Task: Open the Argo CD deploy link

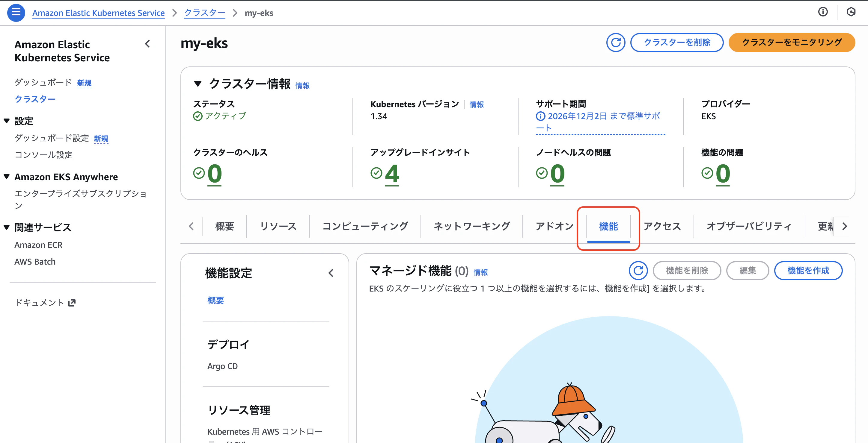Action: click(x=223, y=366)
